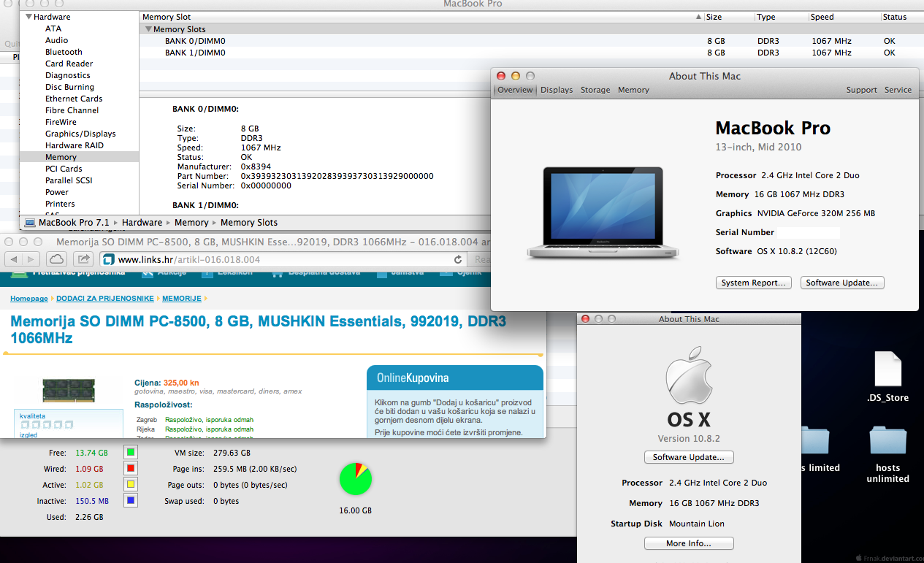The height and width of the screenshot is (563, 924).
Task: Select ATA in Hardware sidebar
Action: pyautogui.click(x=53, y=28)
